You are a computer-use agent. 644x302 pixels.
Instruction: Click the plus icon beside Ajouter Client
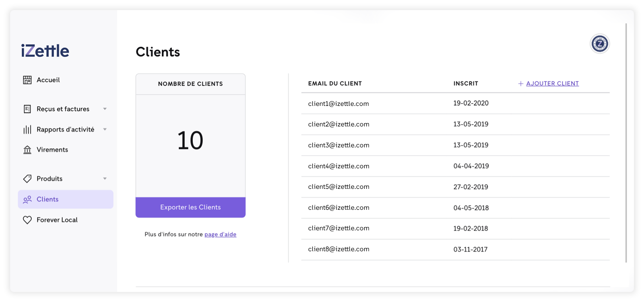pos(521,84)
